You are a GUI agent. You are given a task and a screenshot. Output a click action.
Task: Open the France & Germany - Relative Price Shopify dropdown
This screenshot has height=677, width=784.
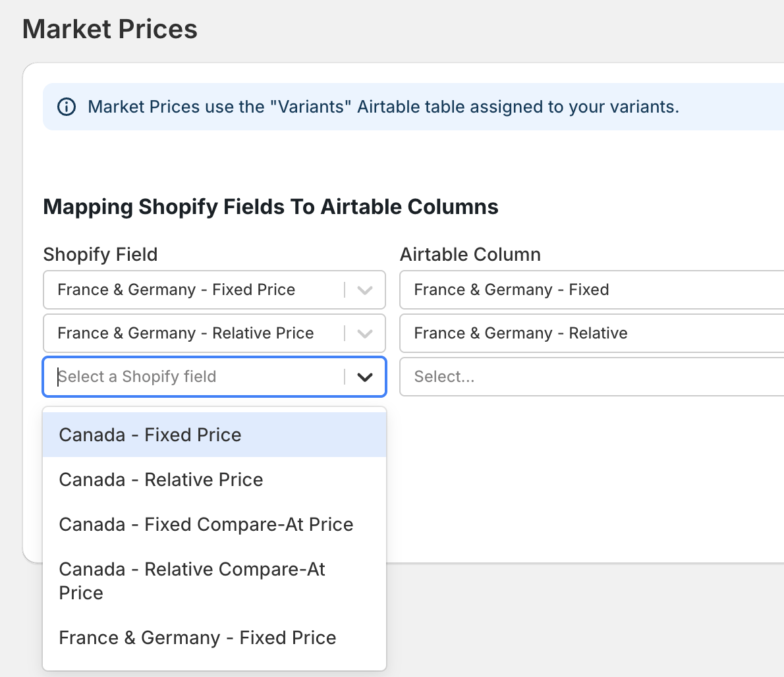198,333
